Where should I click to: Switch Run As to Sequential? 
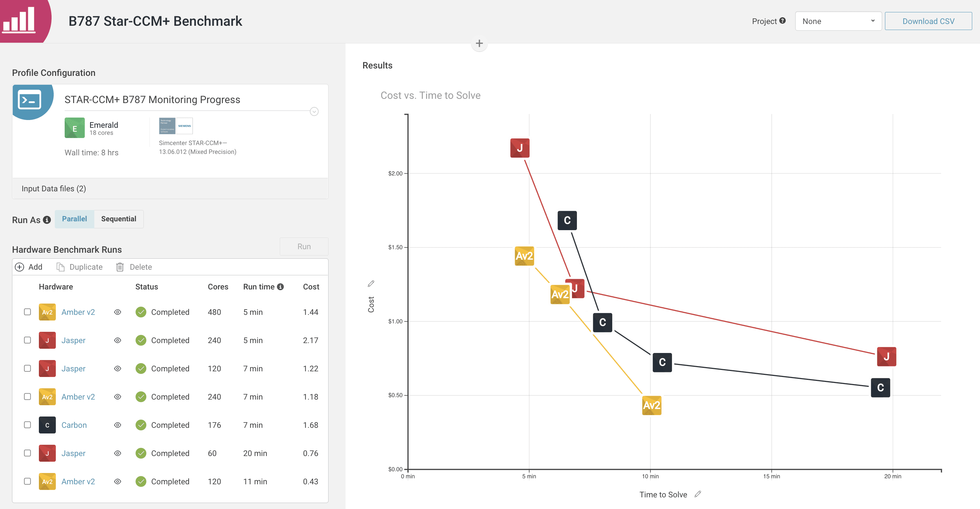pyautogui.click(x=119, y=219)
